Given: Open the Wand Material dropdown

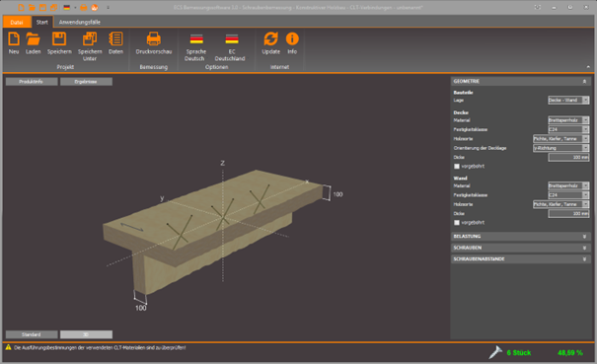Looking at the screenshot, I should pyautogui.click(x=568, y=185).
